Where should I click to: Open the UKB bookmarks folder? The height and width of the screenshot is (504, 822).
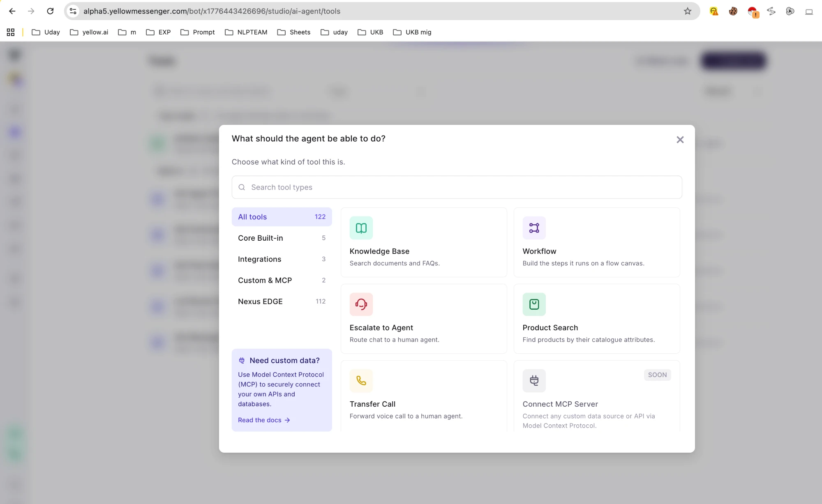point(370,32)
